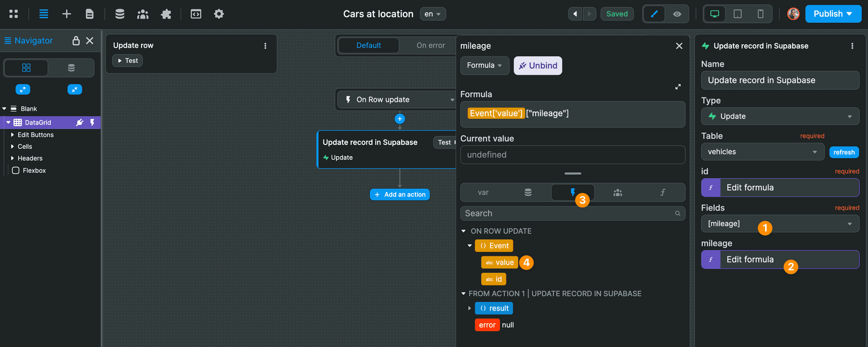Click the Unbind button
868x347 pixels.
538,65
